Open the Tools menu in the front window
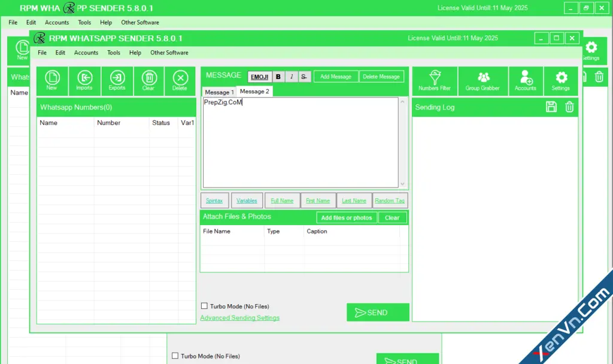 (114, 53)
